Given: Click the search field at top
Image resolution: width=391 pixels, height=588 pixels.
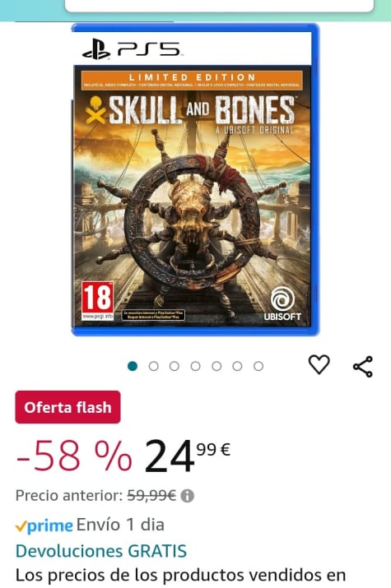Looking at the screenshot, I should [220, 5].
